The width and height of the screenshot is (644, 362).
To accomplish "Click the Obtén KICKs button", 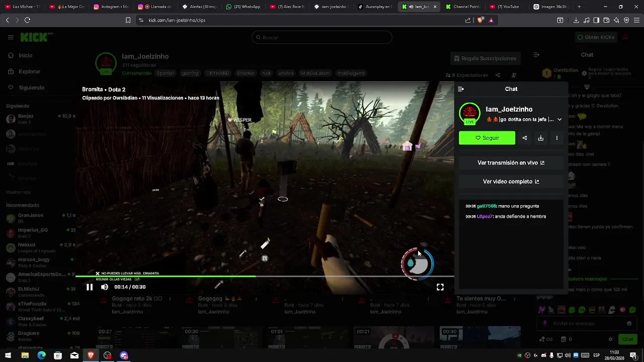I will [596, 37].
